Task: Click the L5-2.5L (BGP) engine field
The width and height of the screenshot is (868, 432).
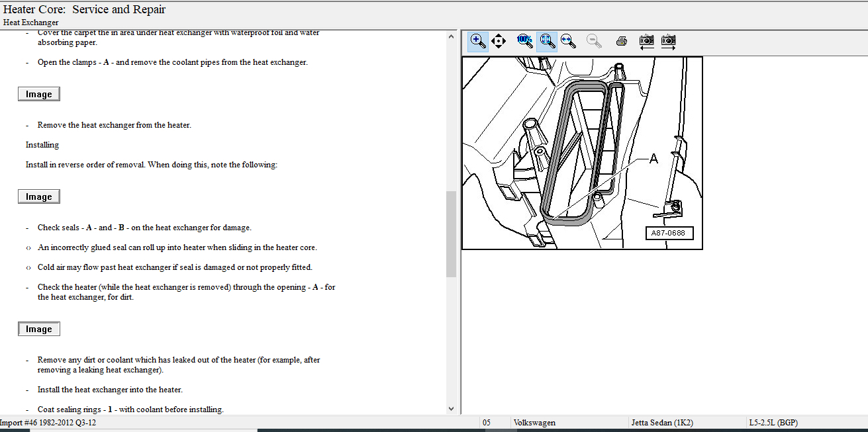Action: (773, 422)
